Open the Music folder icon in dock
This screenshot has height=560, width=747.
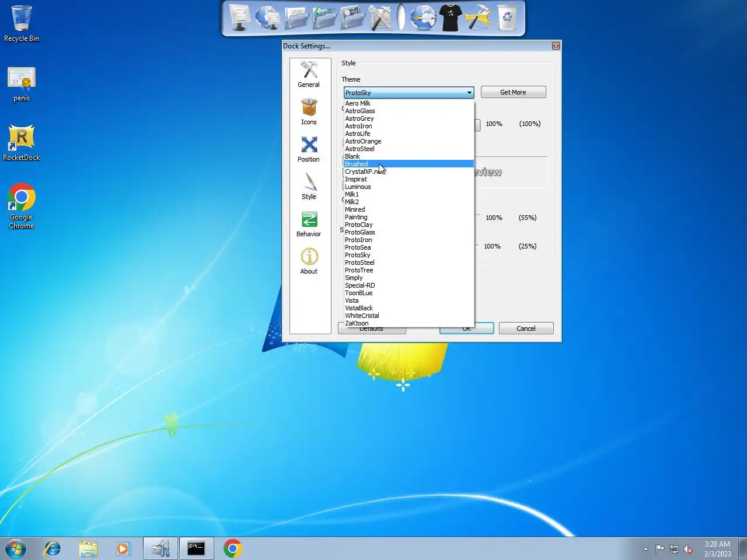tap(324, 17)
